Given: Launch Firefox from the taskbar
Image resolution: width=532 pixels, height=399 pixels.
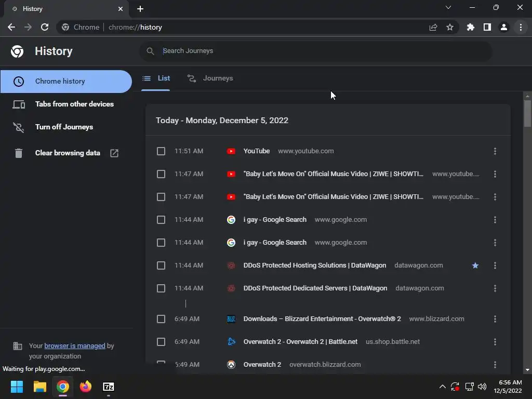Looking at the screenshot, I should pyautogui.click(x=86, y=387).
